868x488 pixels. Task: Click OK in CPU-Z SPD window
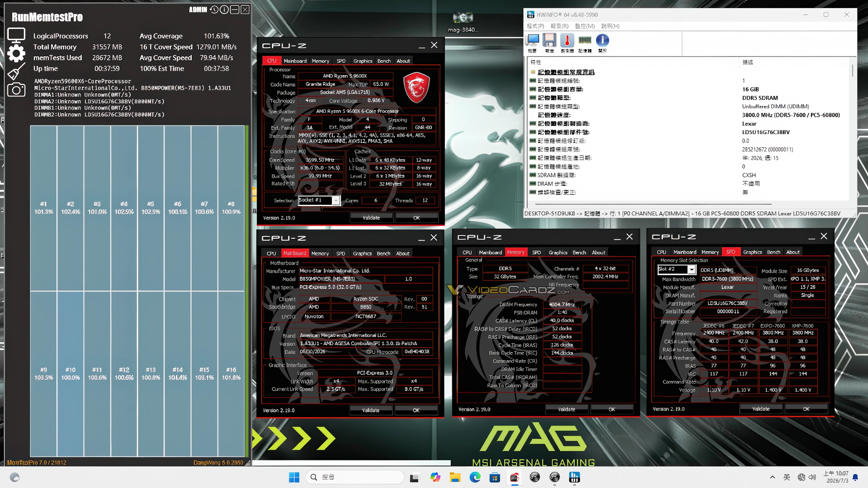click(x=806, y=409)
